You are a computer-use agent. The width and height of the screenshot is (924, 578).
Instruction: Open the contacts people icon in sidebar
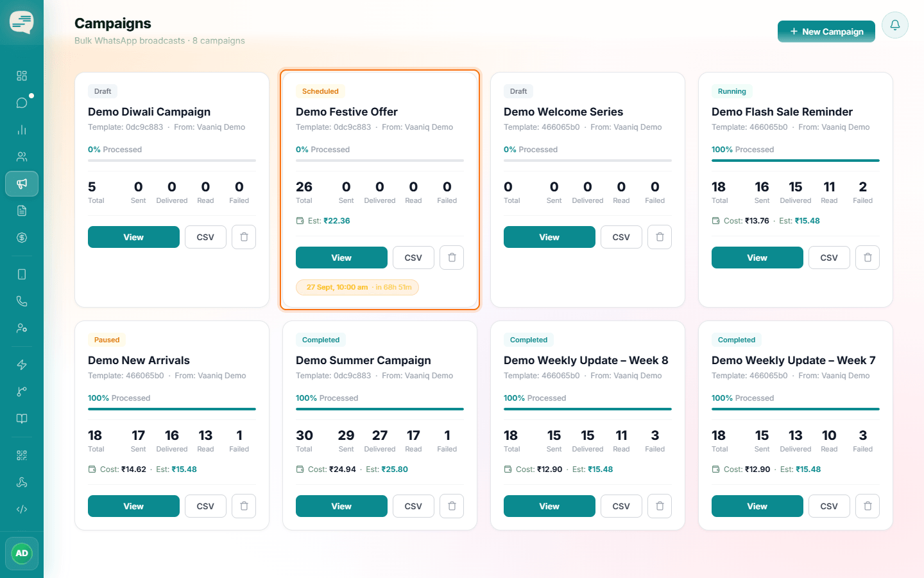22,157
